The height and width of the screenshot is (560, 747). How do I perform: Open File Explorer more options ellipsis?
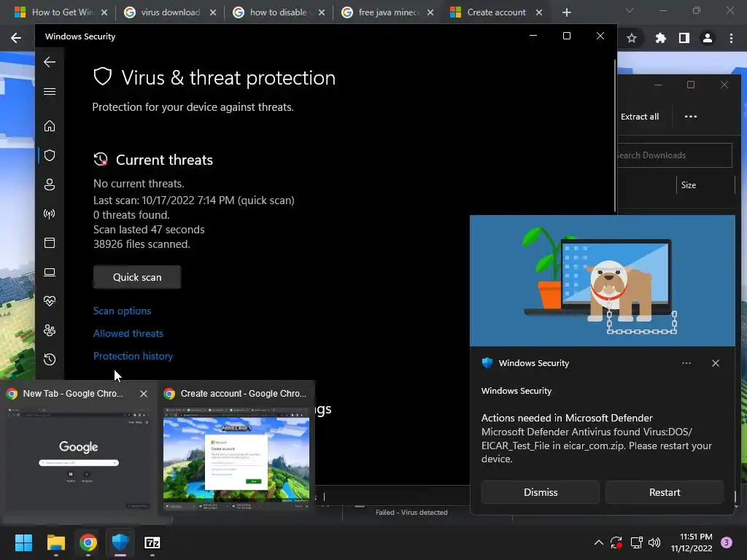(x=690, y=117)
